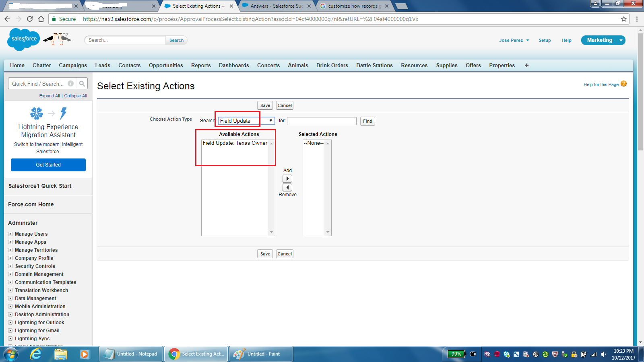The width and height of the screenshot is (644, 362).
Task: Click the global Search button
Action: point(176,40)
